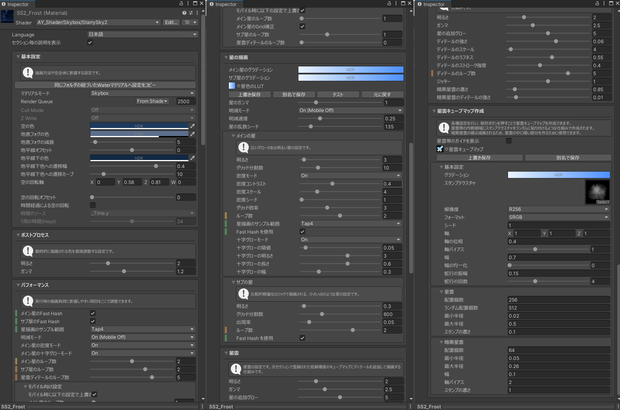This screenshot has height=410, width=620.
Task: Click the info icon under 基本設定 section
Action: click(x=28, y=73)
